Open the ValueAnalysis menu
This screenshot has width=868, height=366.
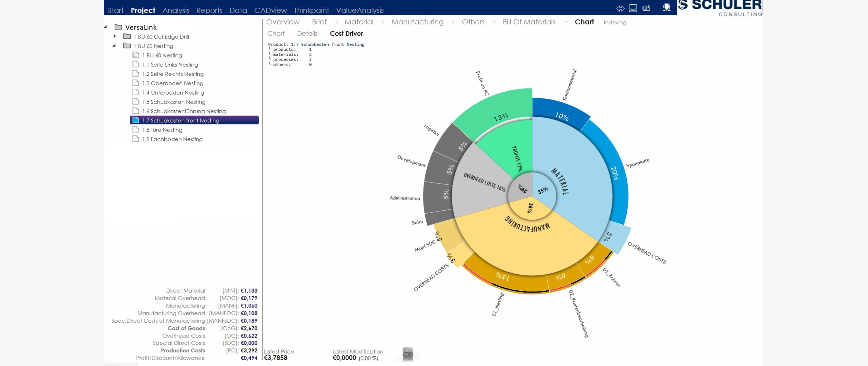coord(359,10)
